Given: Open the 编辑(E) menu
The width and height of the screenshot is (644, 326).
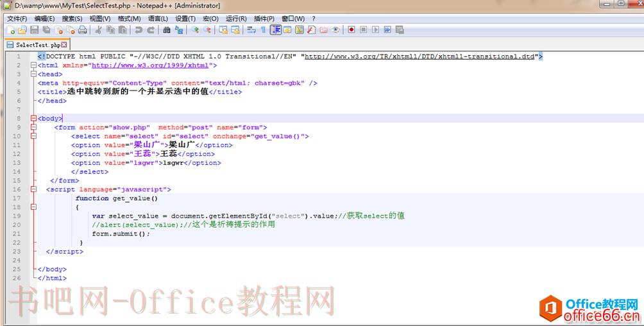Looking at the screenshot, I should click(x=44, y=19).
